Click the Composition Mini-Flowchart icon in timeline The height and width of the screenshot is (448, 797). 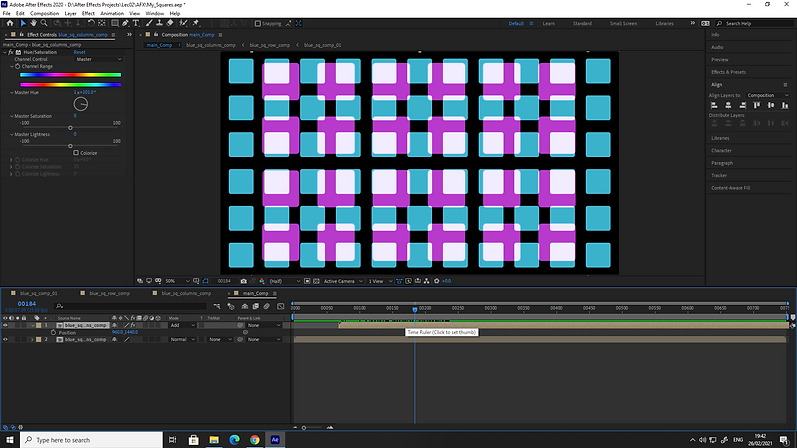pyautogui.click(x=217, y=306)
